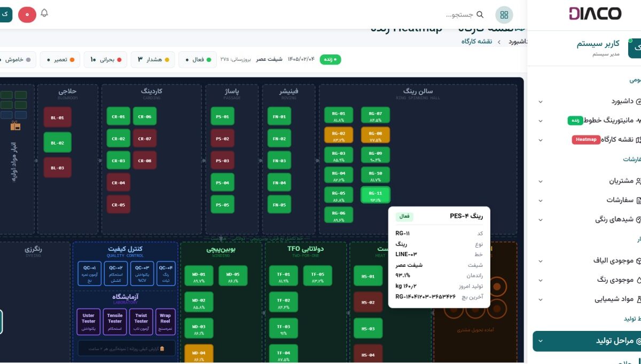
Task: Expand the داشبورد sidebar chevron
Action: pyautogui.click(x=540, y=101)
